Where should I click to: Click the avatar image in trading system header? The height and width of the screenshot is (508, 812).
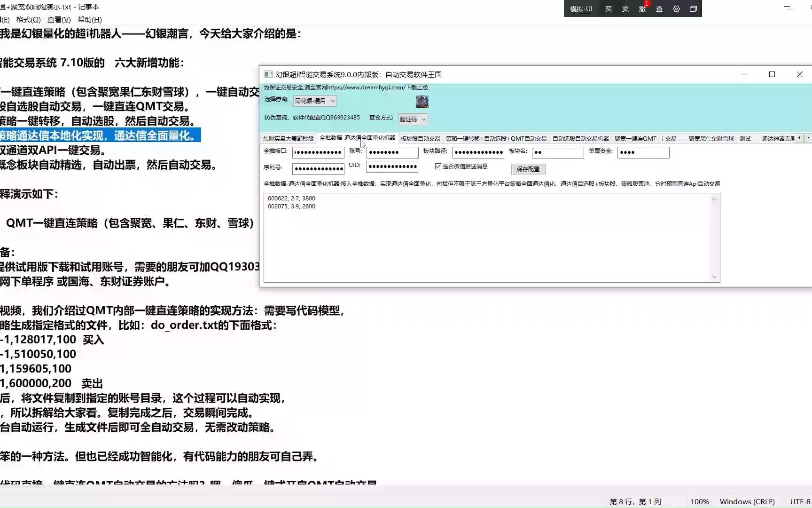click(422, 102)
